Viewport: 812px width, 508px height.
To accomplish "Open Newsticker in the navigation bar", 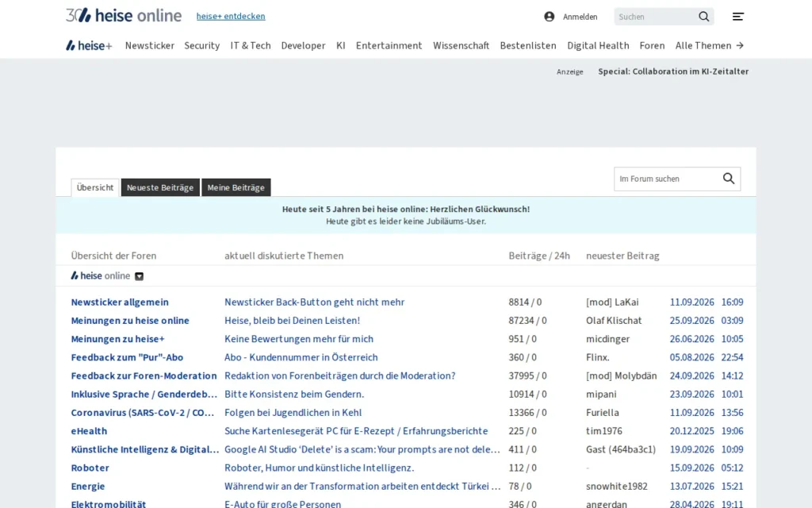I will pos(150,45).
